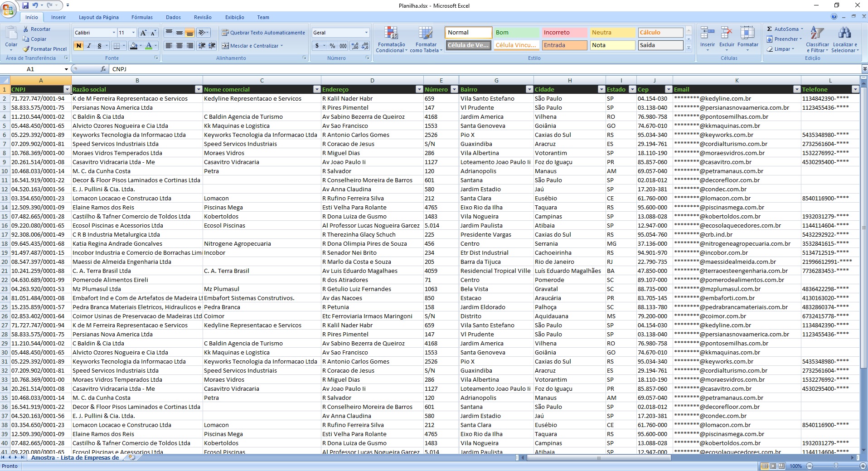Viewport: 868px width, 471px height.
Task: Toggle bold (N) formatting
Action: [x=79, y=46]
